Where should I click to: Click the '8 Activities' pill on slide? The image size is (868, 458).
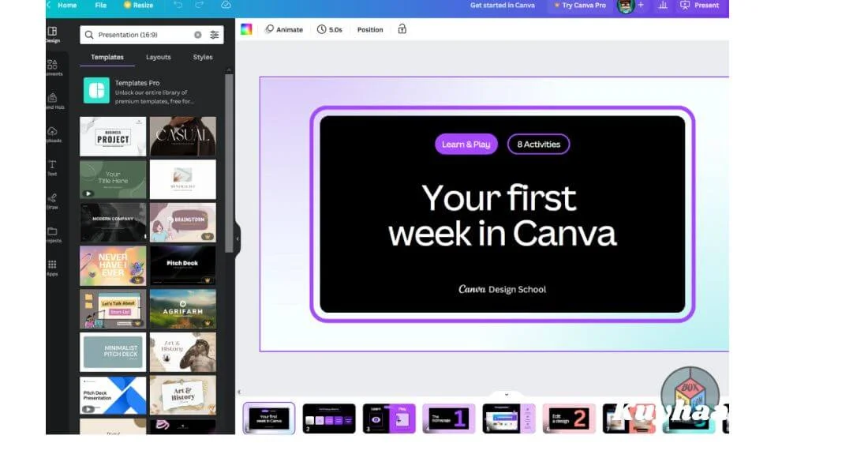(539, 144)
